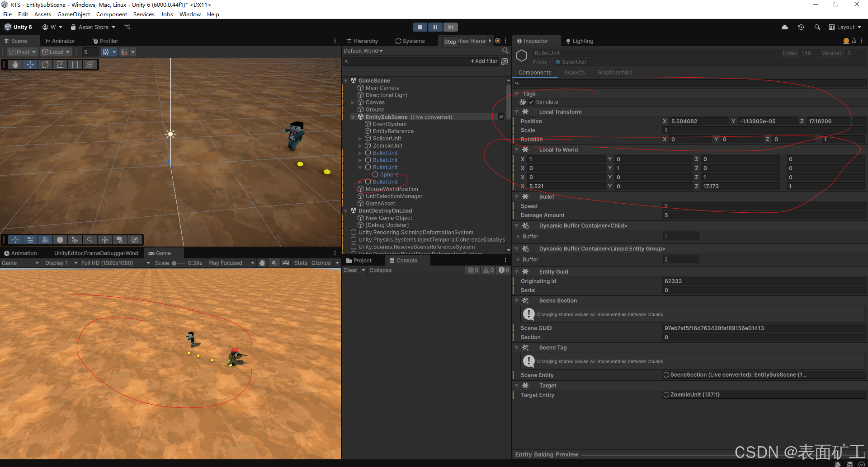868x467 pixels.
Task: Open the Gizmos dropdown arrow
Action: pos(337,263)
